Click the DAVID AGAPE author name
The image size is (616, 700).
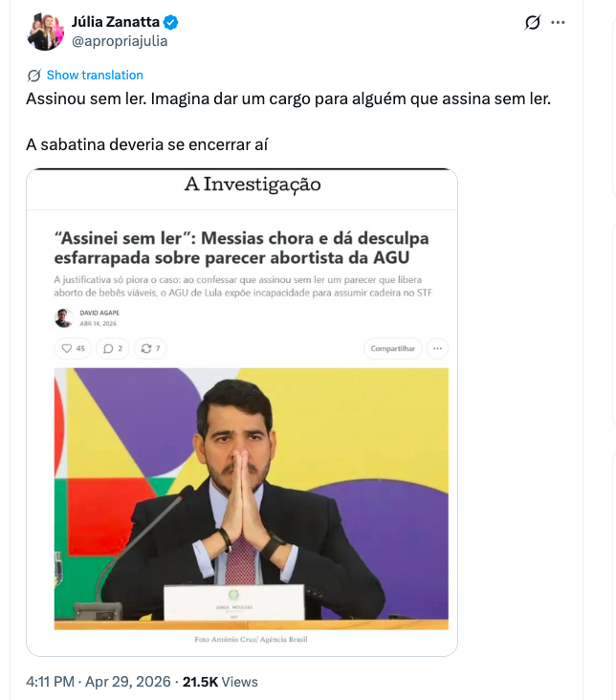click(x=99, y=313)
